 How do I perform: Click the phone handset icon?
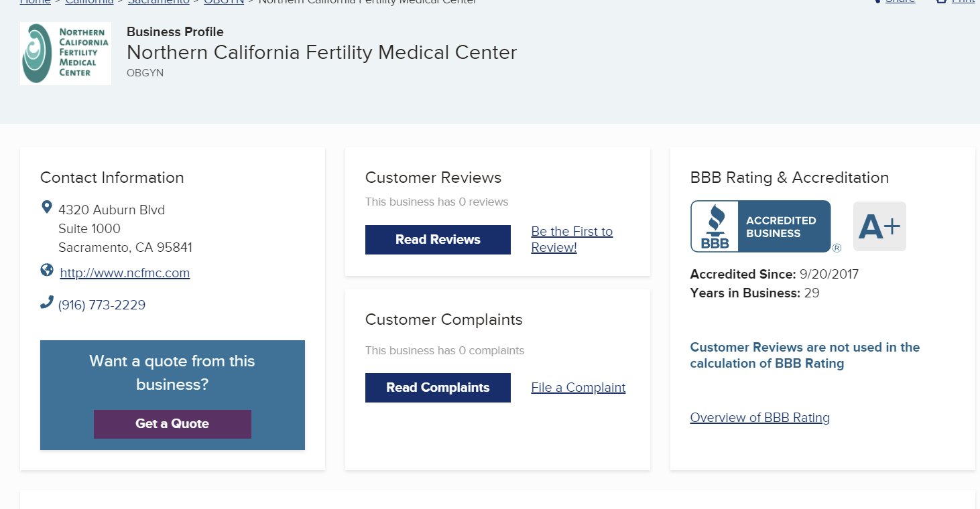point(47,303)
